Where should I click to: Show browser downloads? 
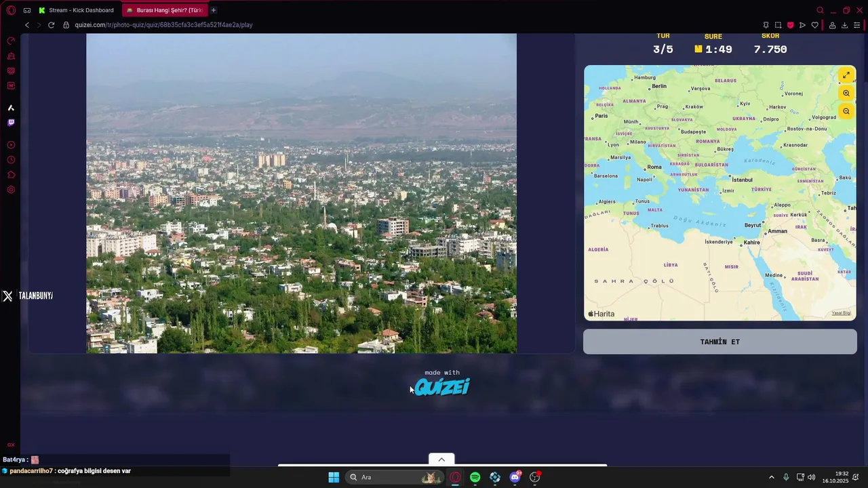pyautogui.click(x=844, y=25)
